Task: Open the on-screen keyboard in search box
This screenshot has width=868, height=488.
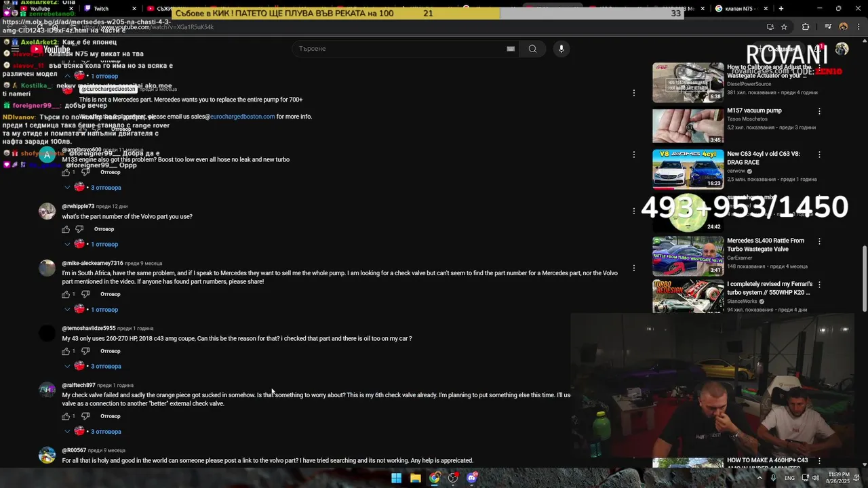Action: click(511, 49)
